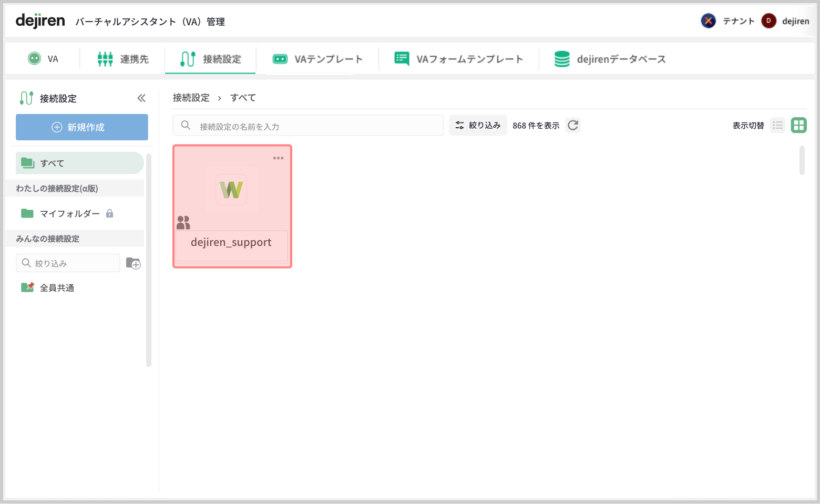The width and height of the screenshot is (820, 504).
Task: Click the sidebar vertical scrollbar
Action: pos(149,260)
